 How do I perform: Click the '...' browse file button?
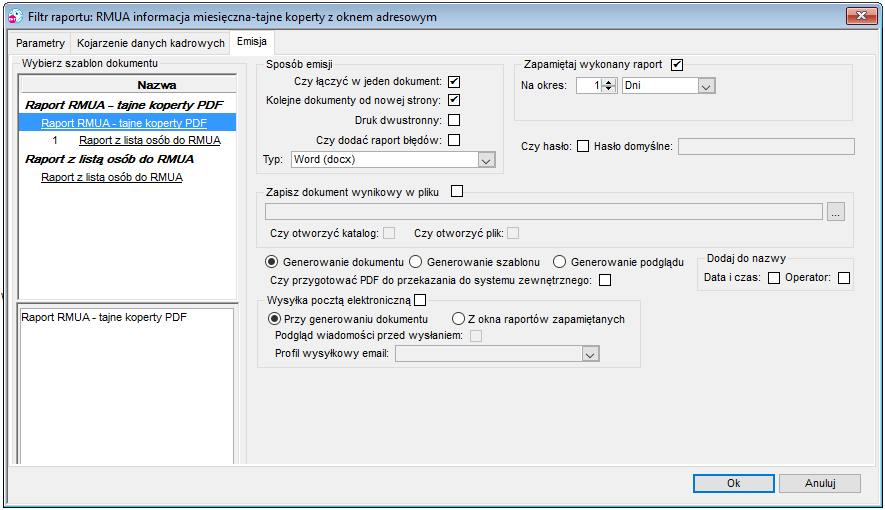click(836, 212)
